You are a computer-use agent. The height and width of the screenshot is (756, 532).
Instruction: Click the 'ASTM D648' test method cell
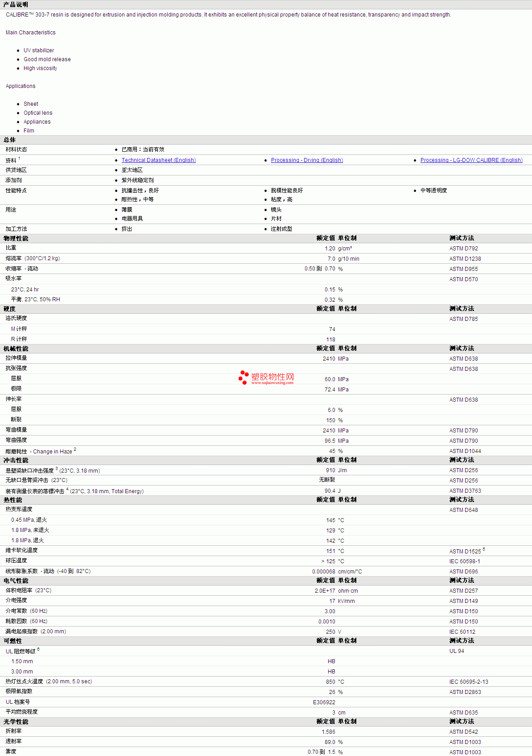pos(464,510)
